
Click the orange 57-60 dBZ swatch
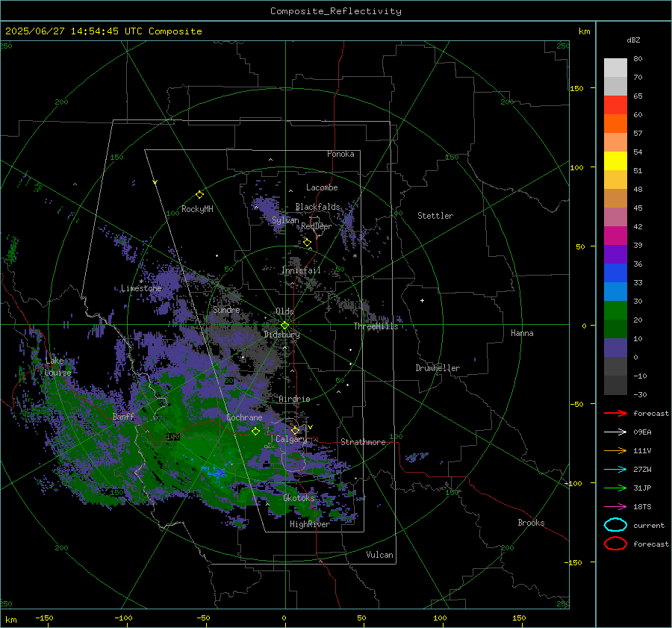point(615,124)
